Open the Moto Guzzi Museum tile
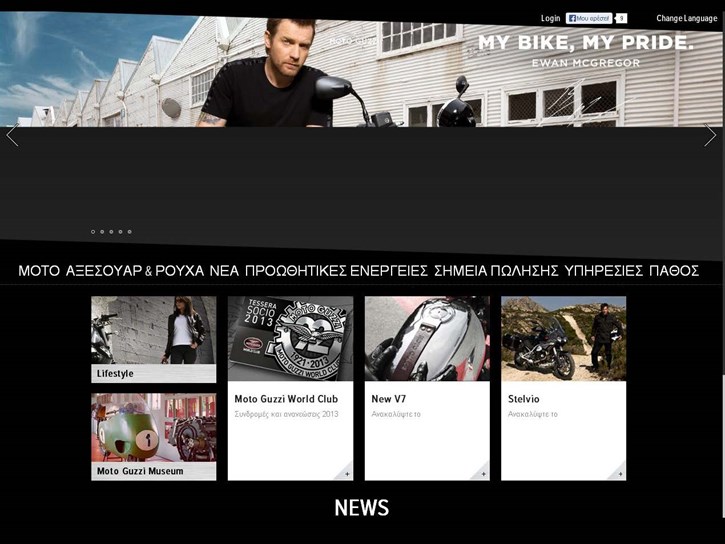 154,437
